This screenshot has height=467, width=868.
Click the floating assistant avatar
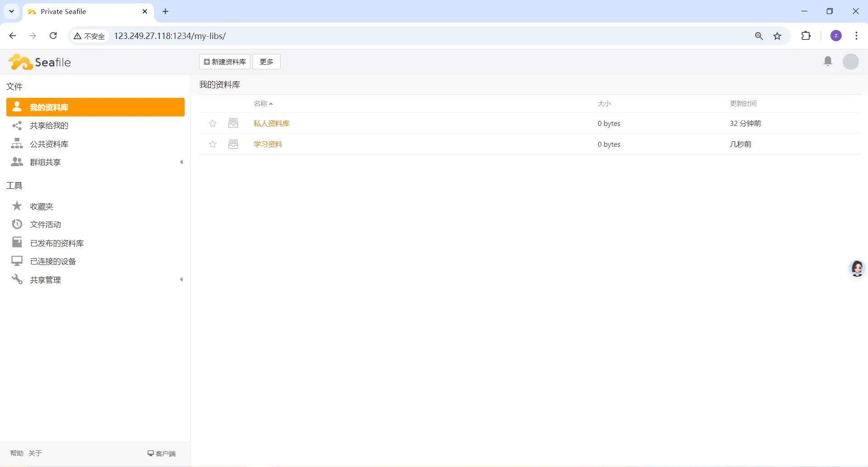(x=857, y=268)
